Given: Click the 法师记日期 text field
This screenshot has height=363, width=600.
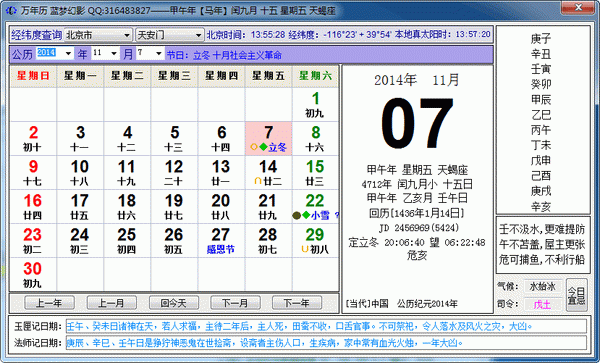Looking at the screenshot, I should point(326,343).
